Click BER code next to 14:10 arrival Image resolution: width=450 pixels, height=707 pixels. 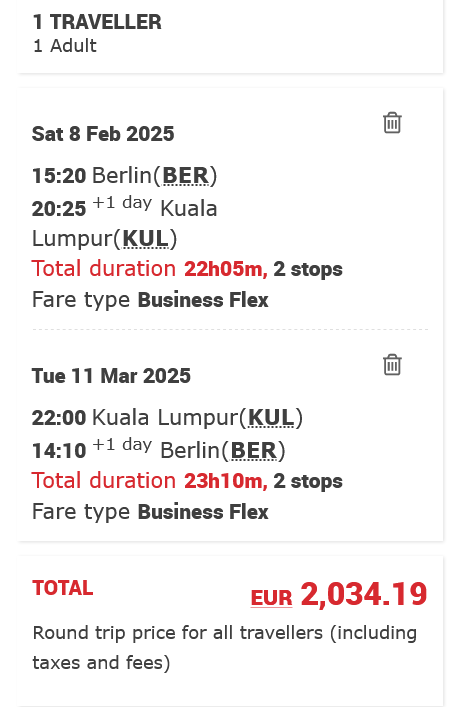coord(254,450)
